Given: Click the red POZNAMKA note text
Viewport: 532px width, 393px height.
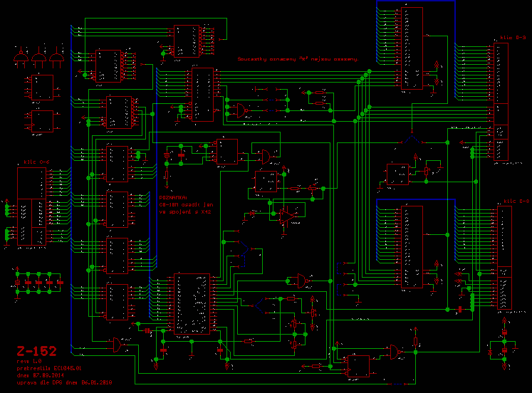Looking at the screenshot, I should 184,204.
